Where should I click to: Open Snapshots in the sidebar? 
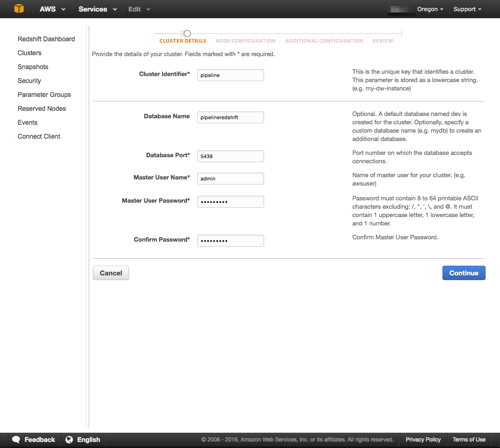point(33,67)
